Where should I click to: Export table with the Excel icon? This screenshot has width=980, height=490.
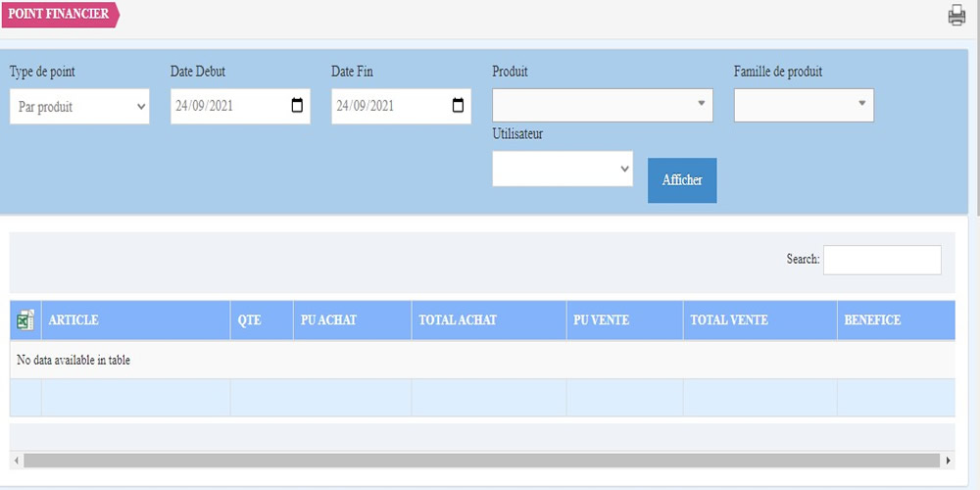click(24, 320)
